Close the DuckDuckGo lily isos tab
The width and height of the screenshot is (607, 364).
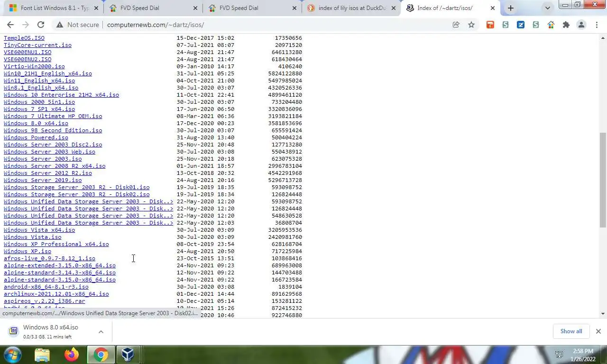point(393,8)
